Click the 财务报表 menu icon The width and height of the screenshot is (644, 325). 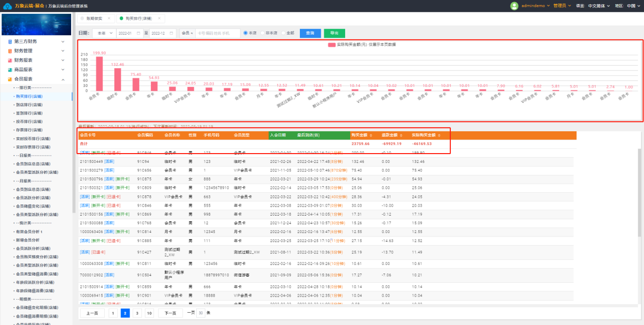tap(10, 60)
